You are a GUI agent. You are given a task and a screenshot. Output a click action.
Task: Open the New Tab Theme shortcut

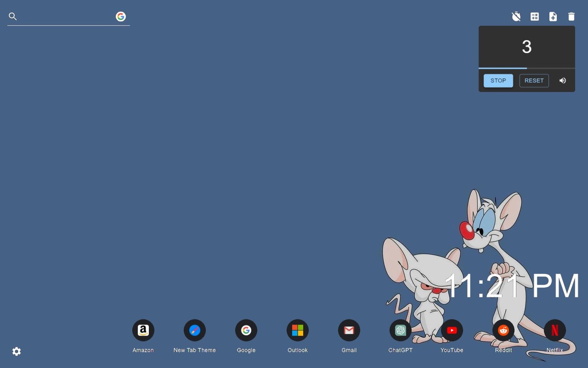[x=195, y=330]
